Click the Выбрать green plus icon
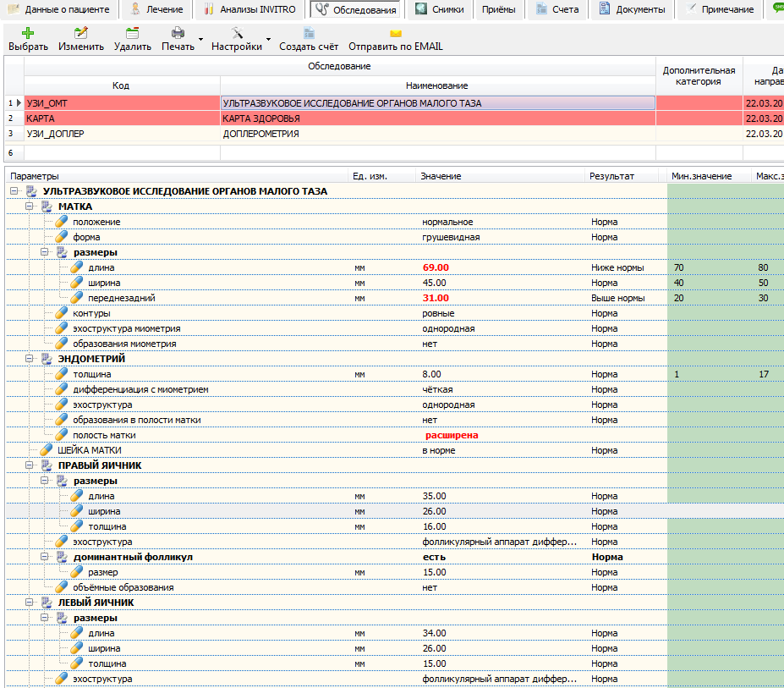784x688 pixels. [x=28, y=33]
